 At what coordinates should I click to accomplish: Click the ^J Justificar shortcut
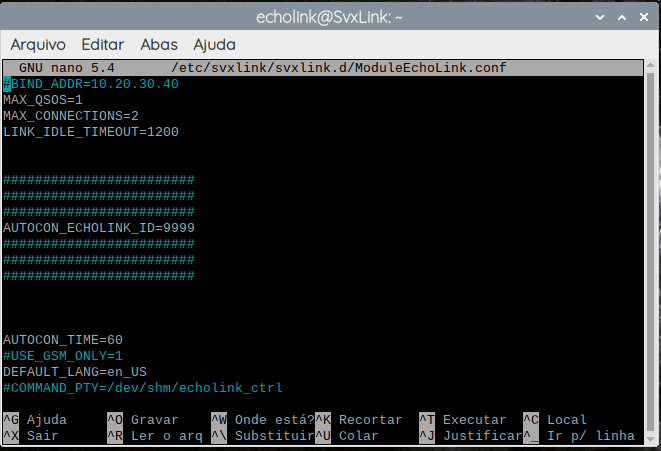click(x=470, y=436)
